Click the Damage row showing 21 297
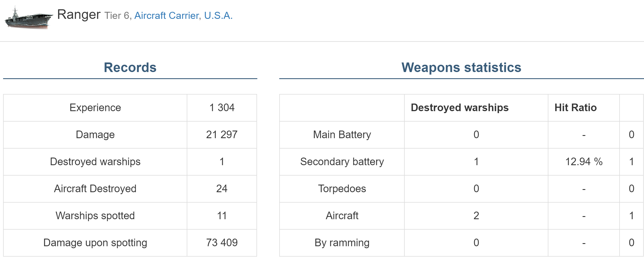 click(222, 135)
